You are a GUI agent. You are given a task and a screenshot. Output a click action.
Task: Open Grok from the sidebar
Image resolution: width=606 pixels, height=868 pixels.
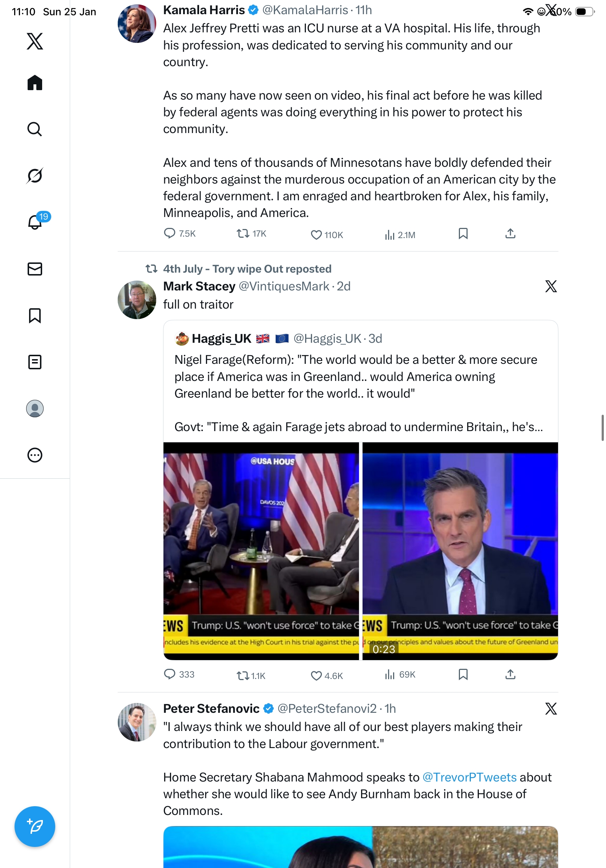click(x=35, y=176)
